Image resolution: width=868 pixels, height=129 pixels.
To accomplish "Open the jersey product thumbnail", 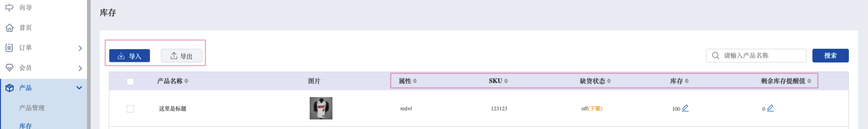I will (x=321, y=108).
